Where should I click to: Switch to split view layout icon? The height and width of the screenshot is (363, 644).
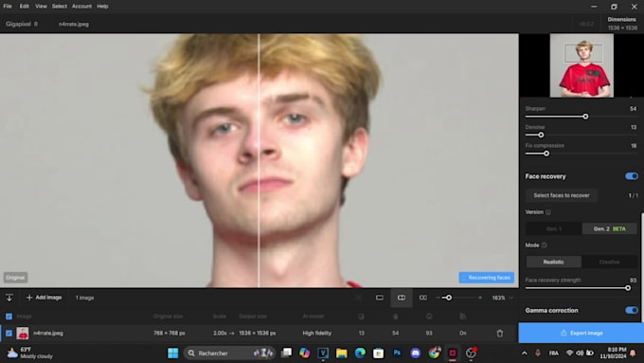402,298
